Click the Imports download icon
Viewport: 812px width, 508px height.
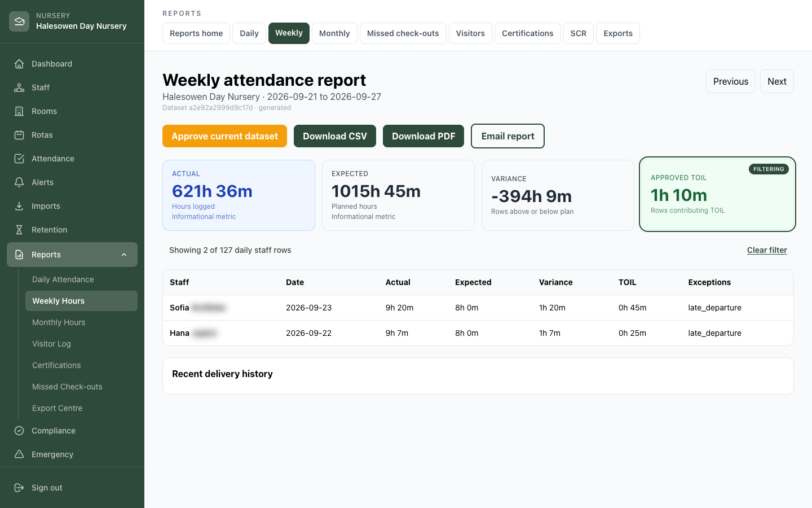[19, 206]
